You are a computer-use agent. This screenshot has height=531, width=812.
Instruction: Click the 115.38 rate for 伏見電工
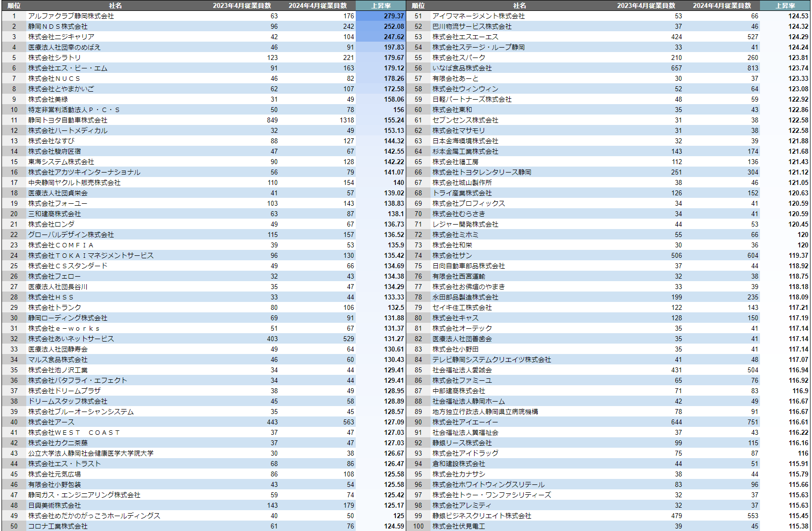coord(798,526)
